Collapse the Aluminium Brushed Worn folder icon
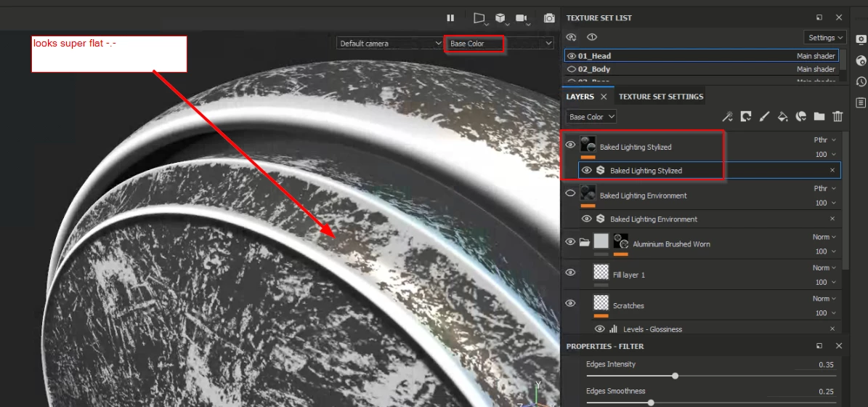Image resolution: width=868 pixels, height=407 pixels. click(x=584, y=242)
